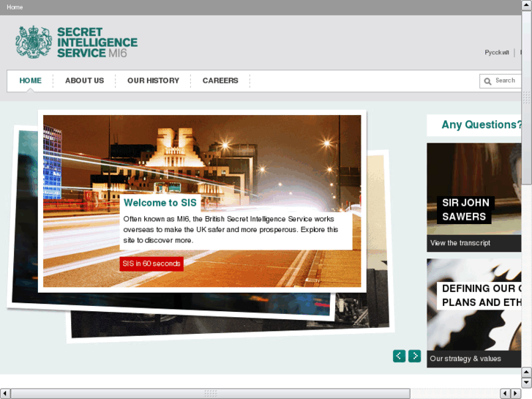
Task: Click lower vertical scrollbar up arrow
Action: [527, 372]
